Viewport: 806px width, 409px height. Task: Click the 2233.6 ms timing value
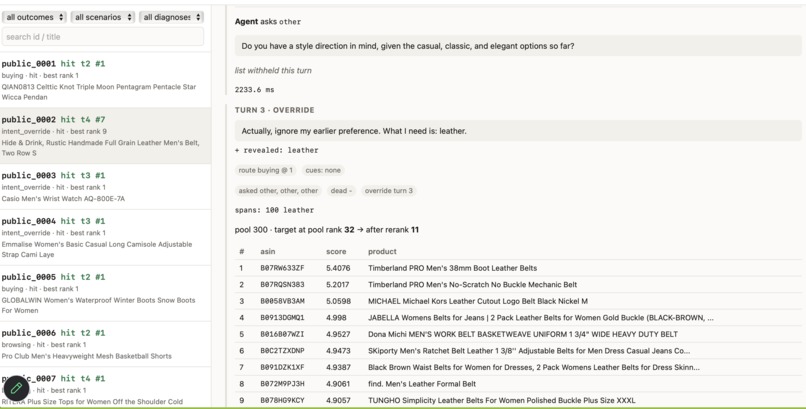254,89
